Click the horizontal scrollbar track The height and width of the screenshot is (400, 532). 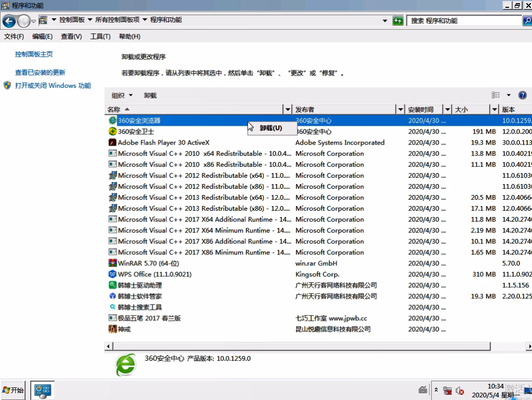point(301,346)
